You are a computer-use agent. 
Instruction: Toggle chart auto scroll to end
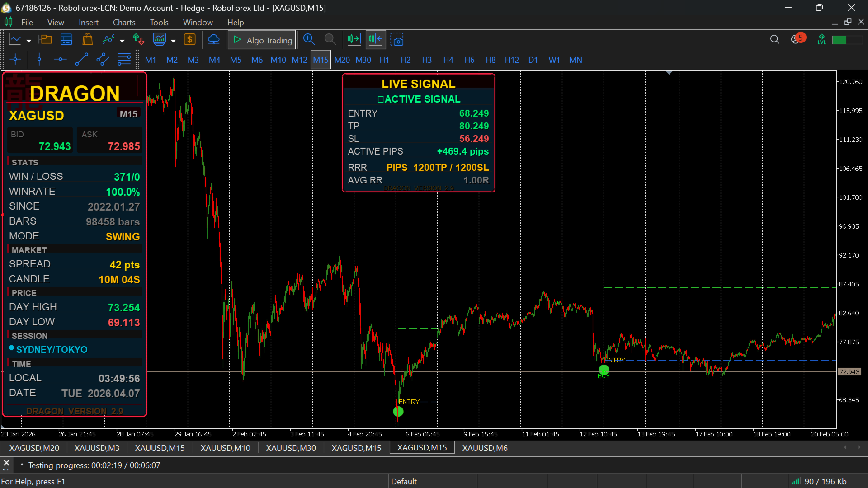point(354,40)
